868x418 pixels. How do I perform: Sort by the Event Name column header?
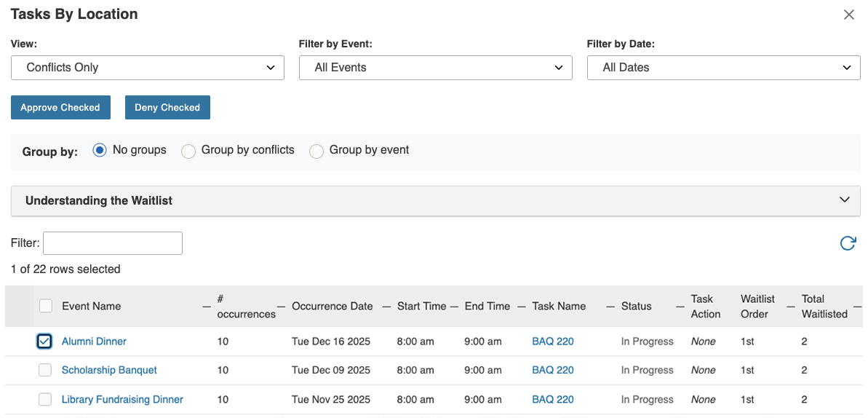pos(92,306)
